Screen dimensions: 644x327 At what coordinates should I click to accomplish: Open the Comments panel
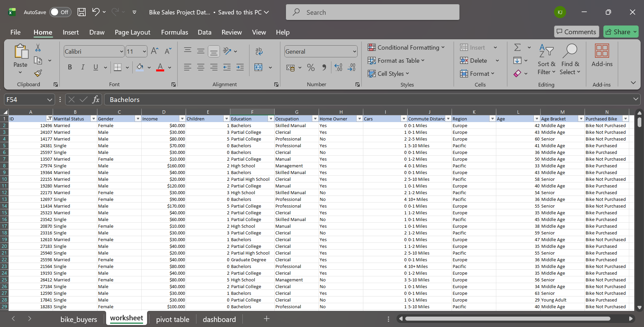pos(576,32)
